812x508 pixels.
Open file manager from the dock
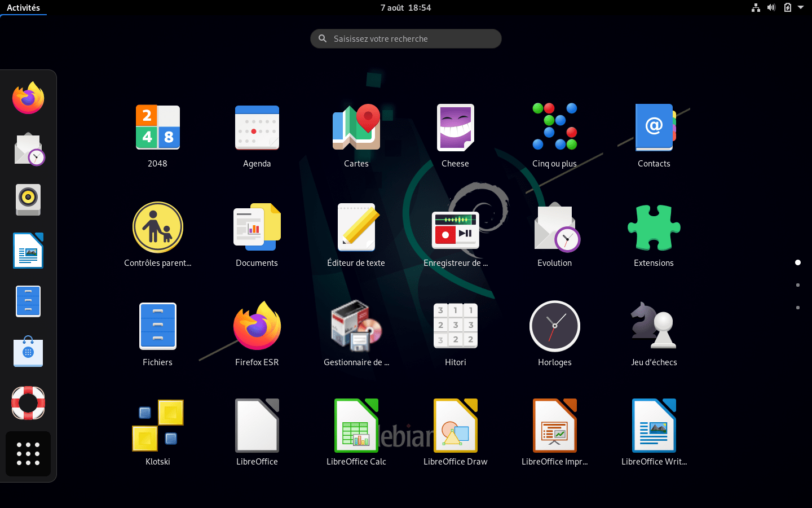(x=28, y=301)
